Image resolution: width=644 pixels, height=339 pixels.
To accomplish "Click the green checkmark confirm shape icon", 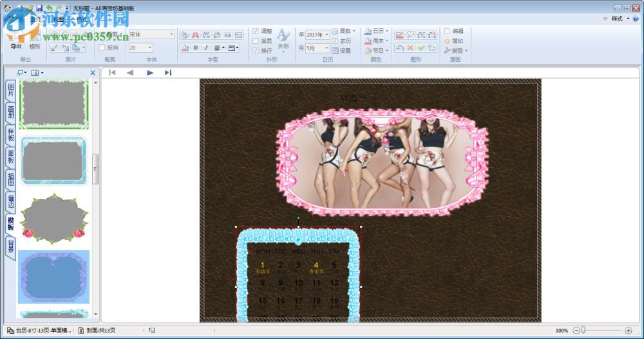I will click(421, 48).
